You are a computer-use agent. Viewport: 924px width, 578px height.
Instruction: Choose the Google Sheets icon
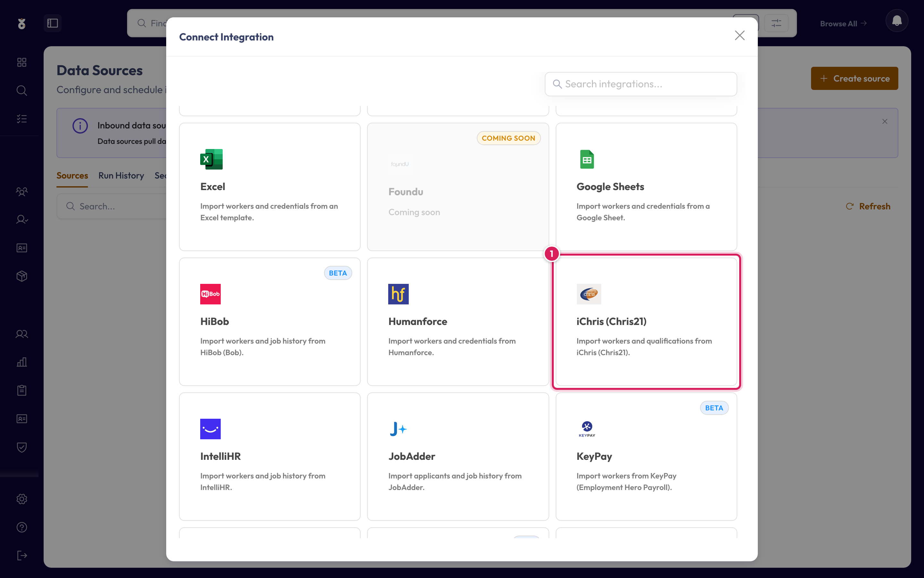pos(587,159)
